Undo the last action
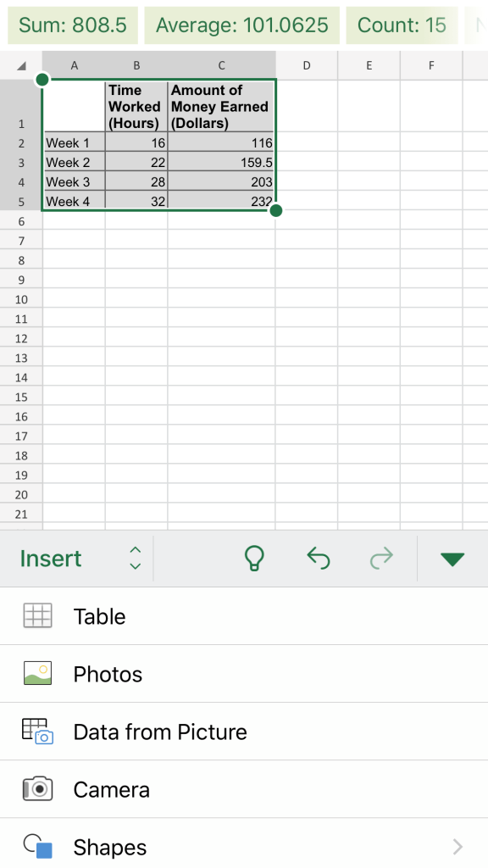 319,558
